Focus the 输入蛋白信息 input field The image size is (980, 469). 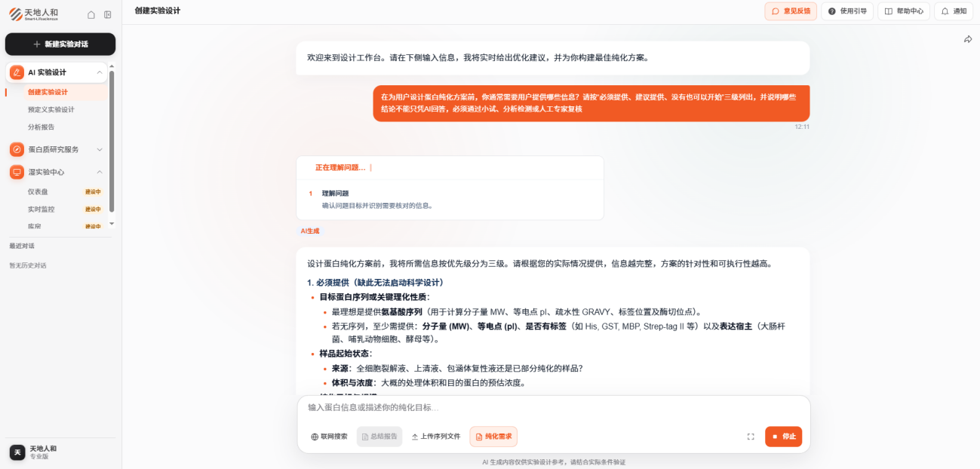(553, 407)
